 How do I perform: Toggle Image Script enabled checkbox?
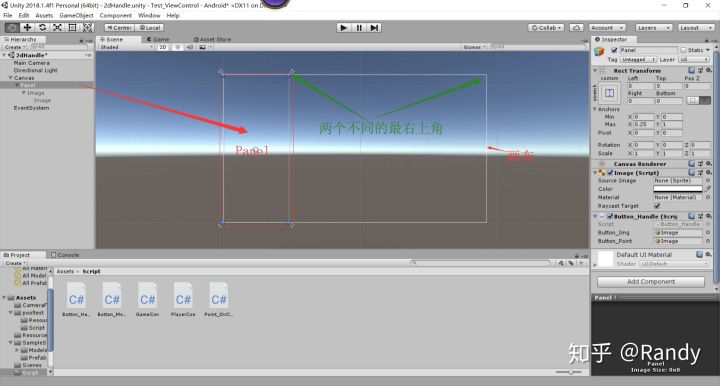[x=610, y=173]
